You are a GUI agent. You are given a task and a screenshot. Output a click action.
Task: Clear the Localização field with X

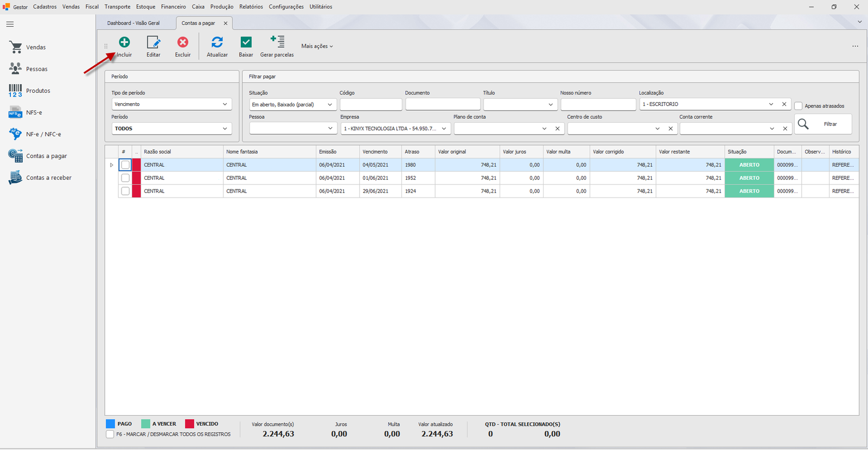784,104
